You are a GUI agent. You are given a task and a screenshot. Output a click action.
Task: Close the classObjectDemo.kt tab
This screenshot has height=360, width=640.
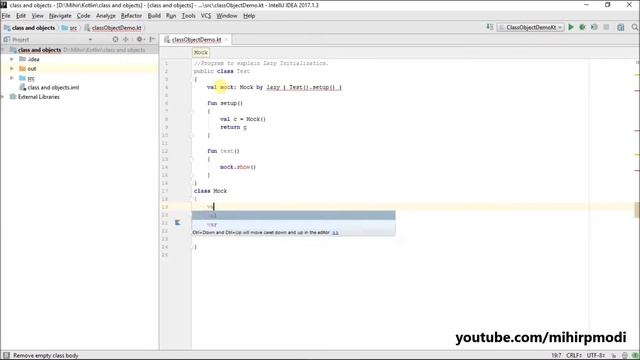pyautogui.click(x=226, y=40)
